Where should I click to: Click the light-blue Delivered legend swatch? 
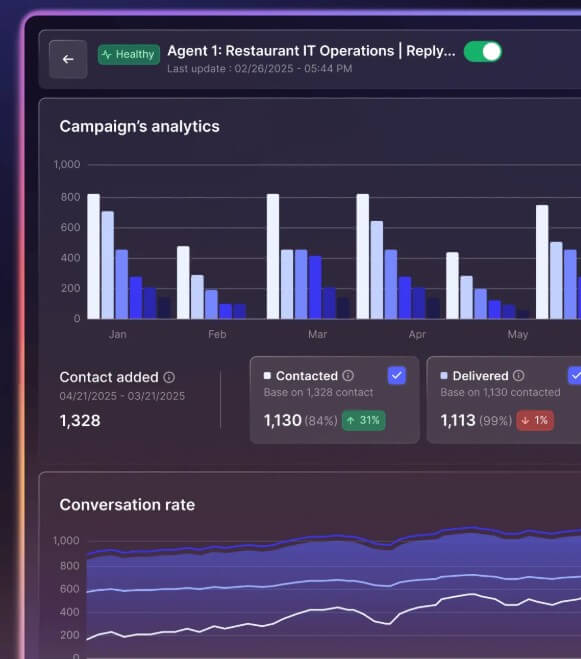tap(444, 375)
